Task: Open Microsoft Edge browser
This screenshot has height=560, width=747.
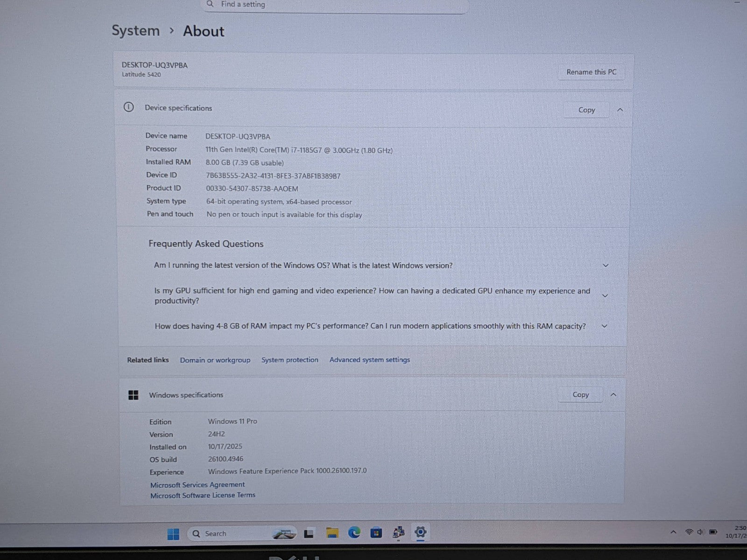Action: pyautogui.click(x=354, y=532)
